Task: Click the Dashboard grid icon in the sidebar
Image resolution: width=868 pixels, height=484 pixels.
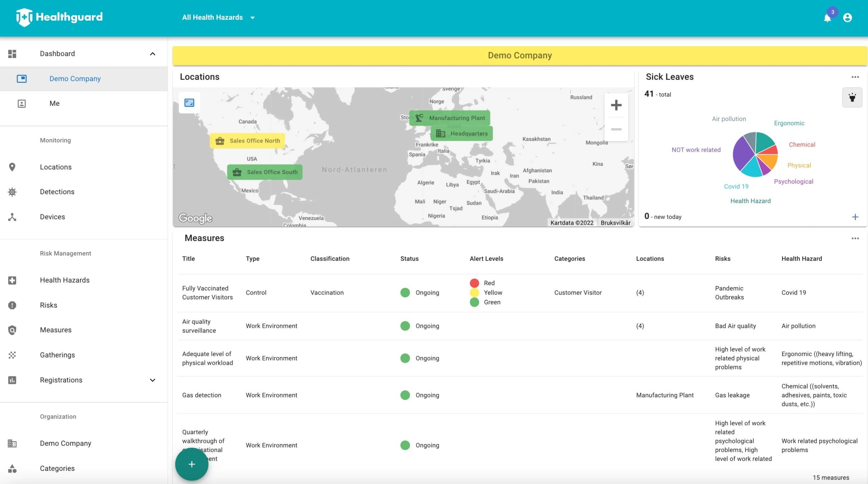Action: coord(12,54)
